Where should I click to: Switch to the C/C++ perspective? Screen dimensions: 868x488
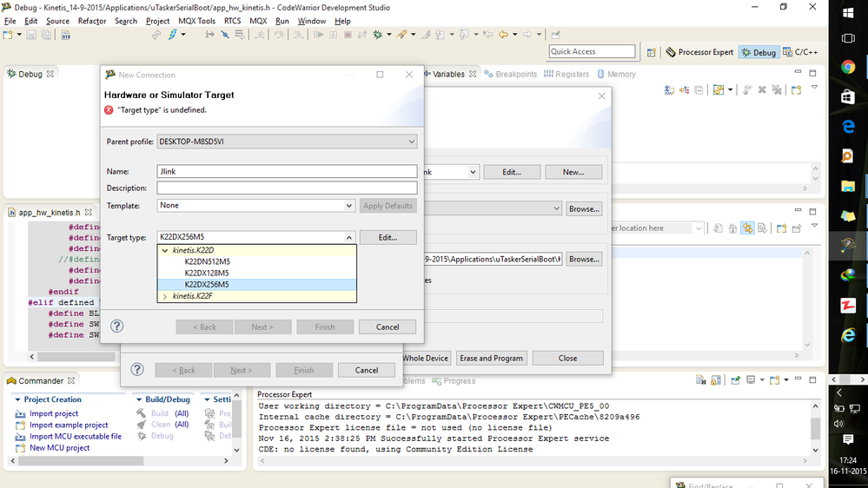point(800,52)
